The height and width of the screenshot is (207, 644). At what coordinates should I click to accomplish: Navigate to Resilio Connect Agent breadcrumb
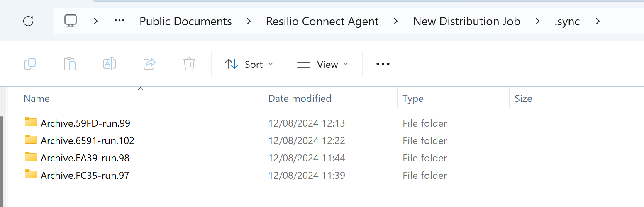(x=322, y=22)
